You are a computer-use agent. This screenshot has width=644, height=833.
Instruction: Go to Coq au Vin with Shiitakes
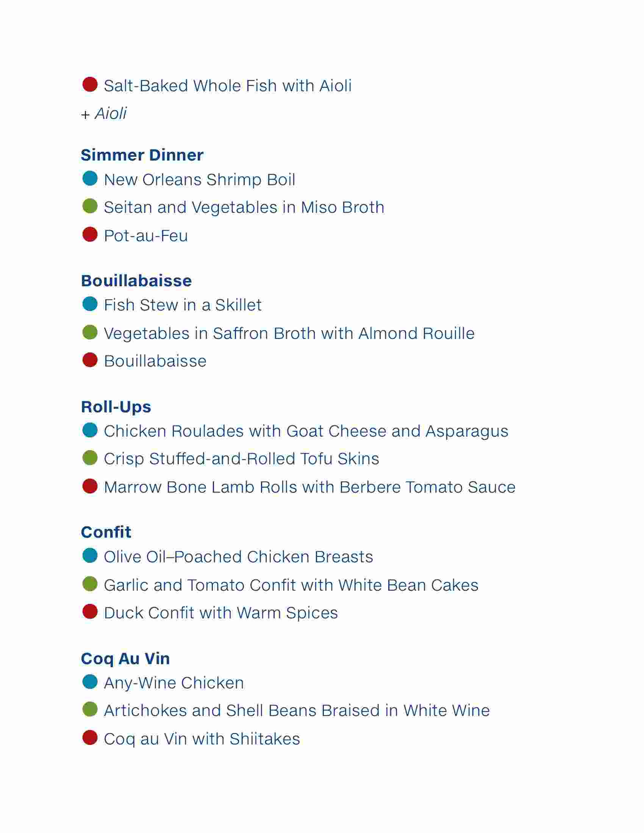[x=202, y=739]
